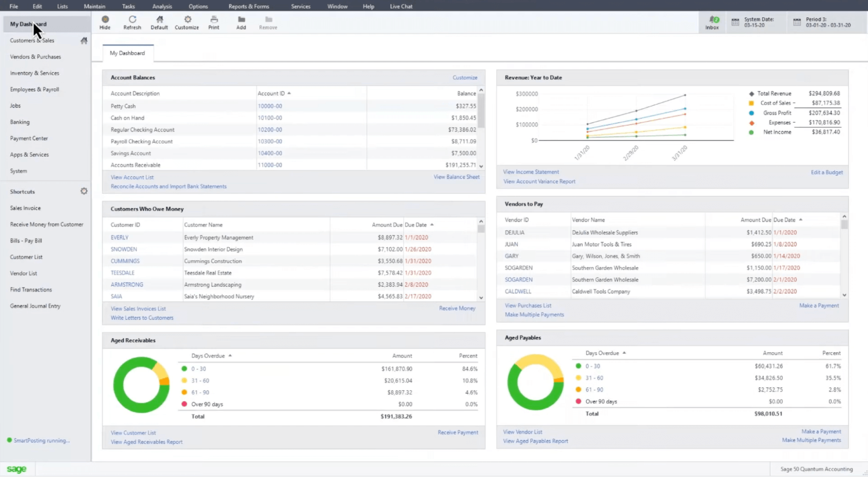Click Receive Money link
The width and height of the screenshot is (868, 477).
coord(457,308)
